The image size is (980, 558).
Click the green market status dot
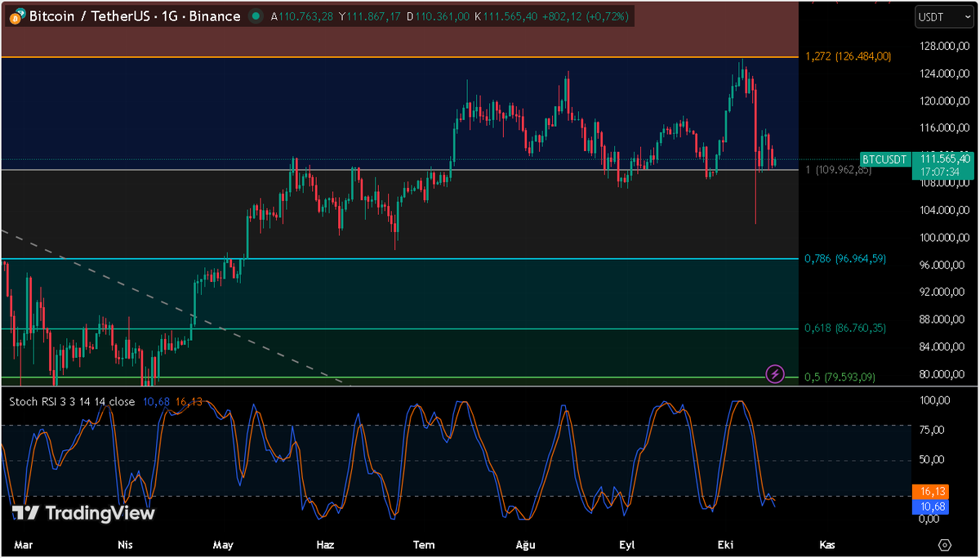256,16
